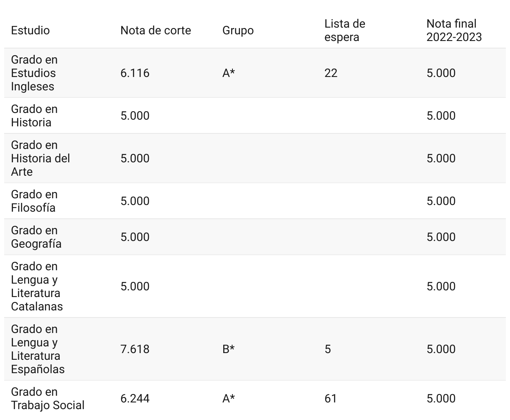The image size is (510, 420).
Task: Select the Grado en Estudios Ingleses cell
Action: coord(34,73)
